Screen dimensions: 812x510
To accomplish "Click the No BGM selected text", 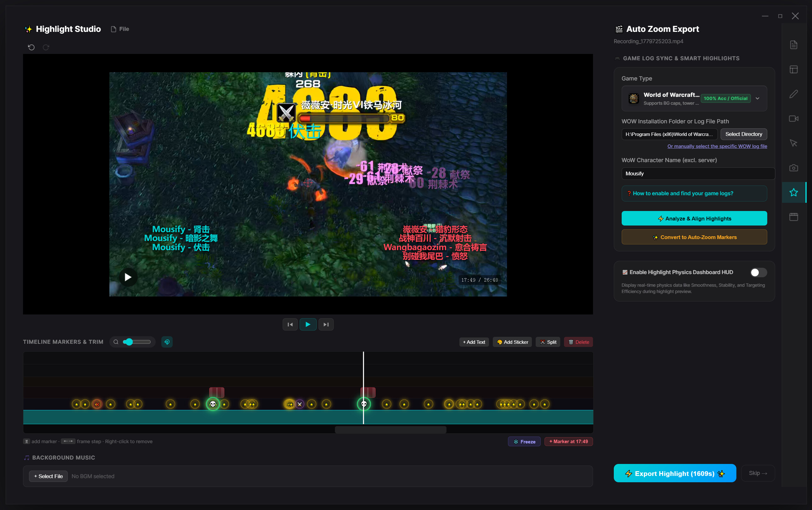I will tap(93, 476).
